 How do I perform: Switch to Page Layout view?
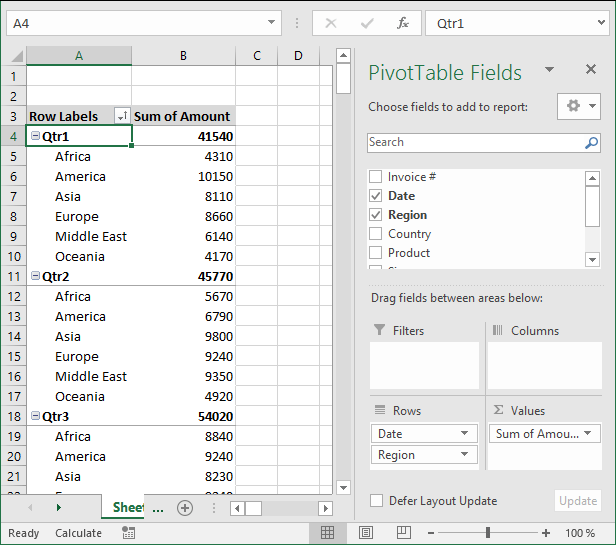click(x=366, y=533)
